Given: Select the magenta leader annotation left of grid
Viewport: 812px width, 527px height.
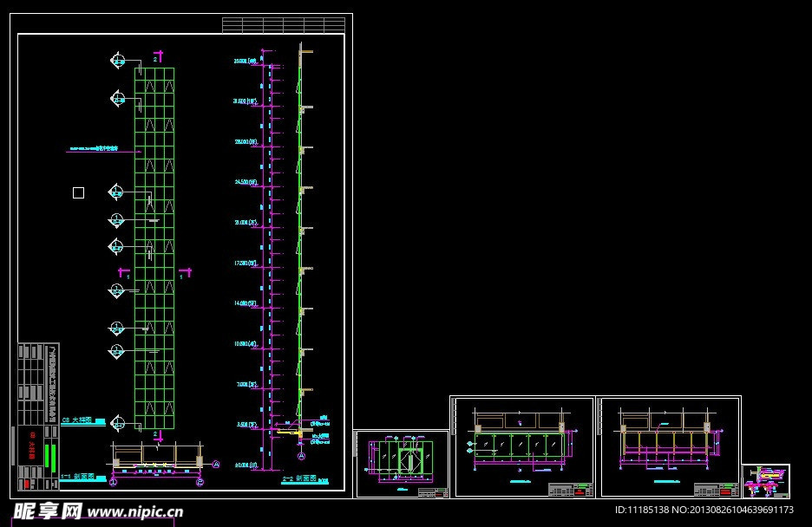Looking at the screenshot, I should click(103, 150).
